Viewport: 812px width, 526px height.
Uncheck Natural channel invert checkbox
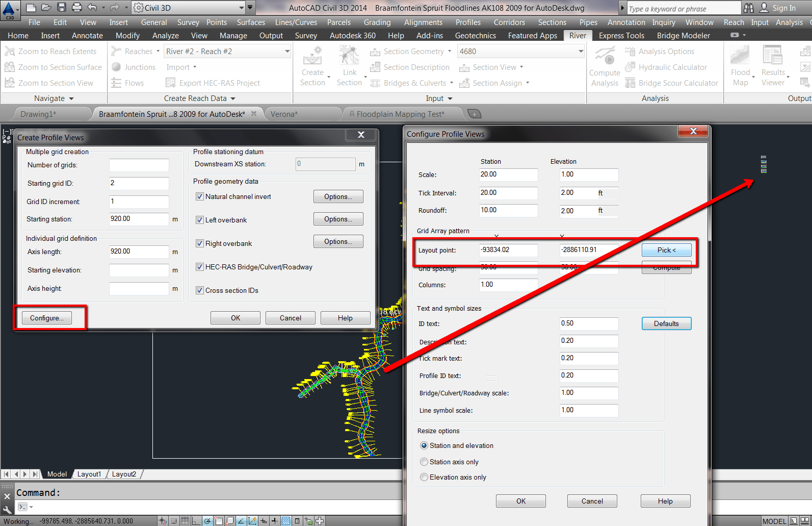(x=200, y=196)
